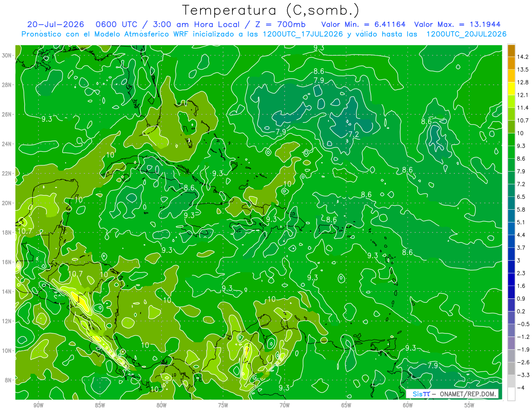Click valid-until time "1200UTC_20JUL2026"

tap(466, 34)
